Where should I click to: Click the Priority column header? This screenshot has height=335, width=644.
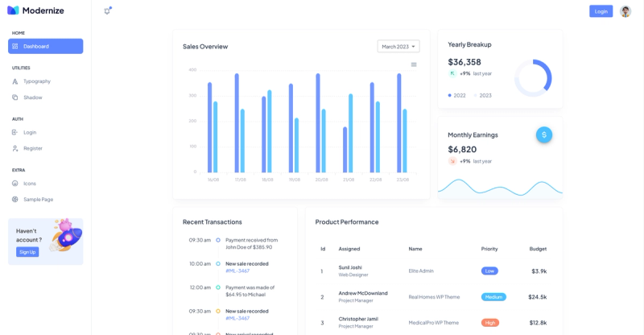pyautogui.click(x=489, y=249)
